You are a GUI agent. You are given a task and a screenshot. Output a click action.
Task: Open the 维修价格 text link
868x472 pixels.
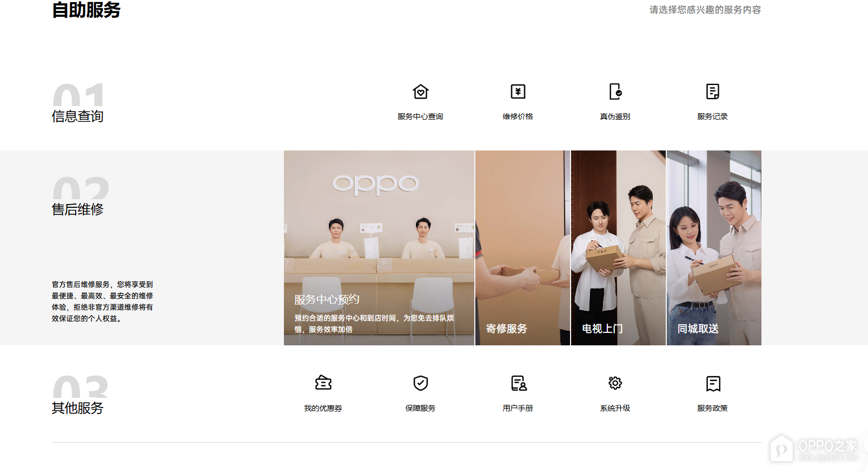[x=518, y=116]
